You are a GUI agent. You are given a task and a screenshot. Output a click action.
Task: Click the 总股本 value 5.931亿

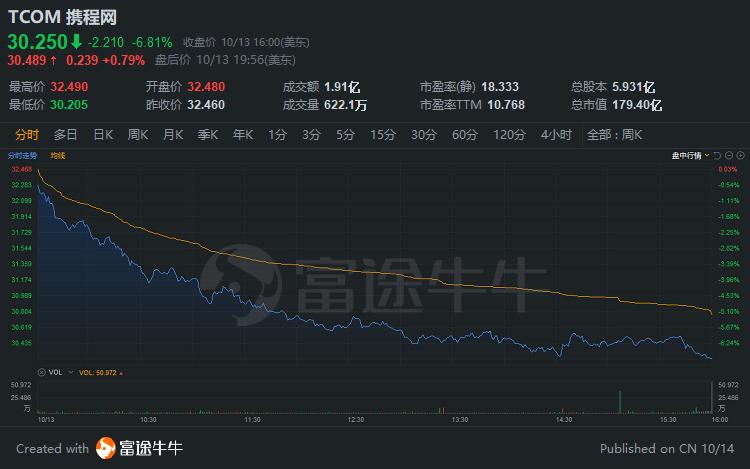click(633, 87)
